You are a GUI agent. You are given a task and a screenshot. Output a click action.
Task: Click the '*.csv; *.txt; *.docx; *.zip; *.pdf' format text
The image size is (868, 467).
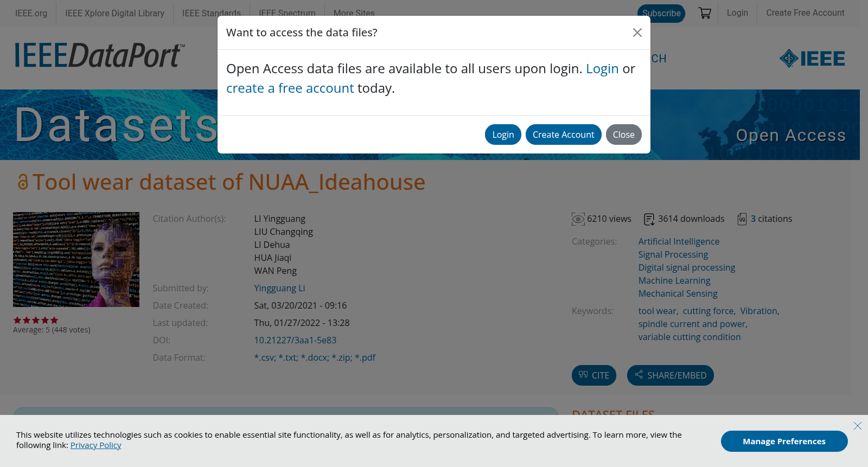pos(315,358)
